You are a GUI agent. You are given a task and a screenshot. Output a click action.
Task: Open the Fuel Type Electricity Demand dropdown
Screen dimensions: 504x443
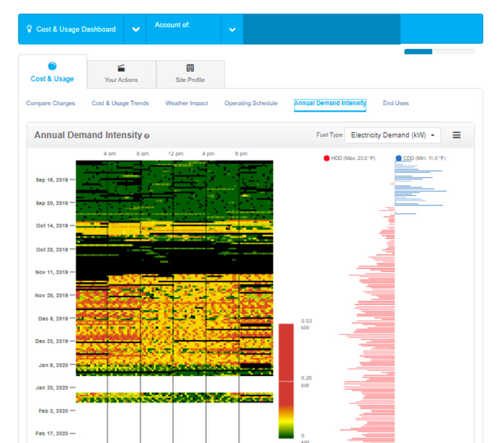click(x=392, y=135)
